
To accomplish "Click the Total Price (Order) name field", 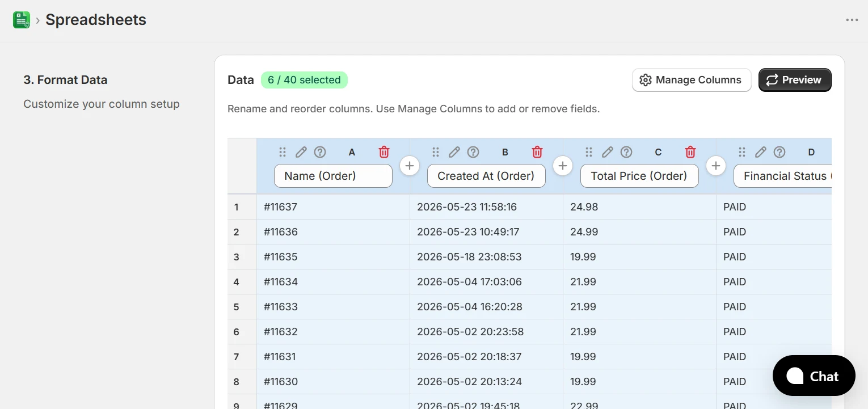I will click(639, 176).
